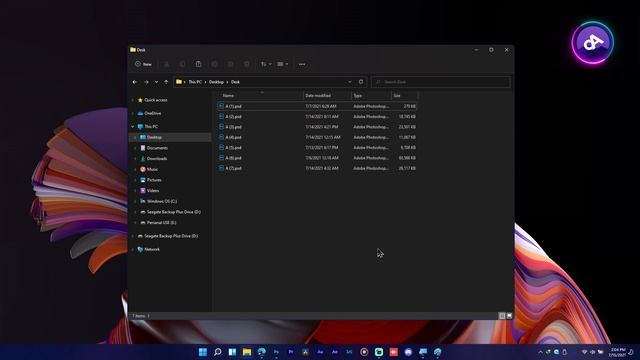The width and height of the screenshot is (640, 360).
Task: Open Pictures in the navigation pane
Action: (151, 180)
